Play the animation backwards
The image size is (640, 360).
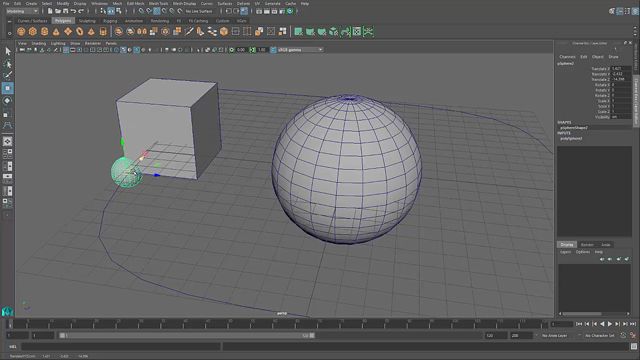pos(602,324)
